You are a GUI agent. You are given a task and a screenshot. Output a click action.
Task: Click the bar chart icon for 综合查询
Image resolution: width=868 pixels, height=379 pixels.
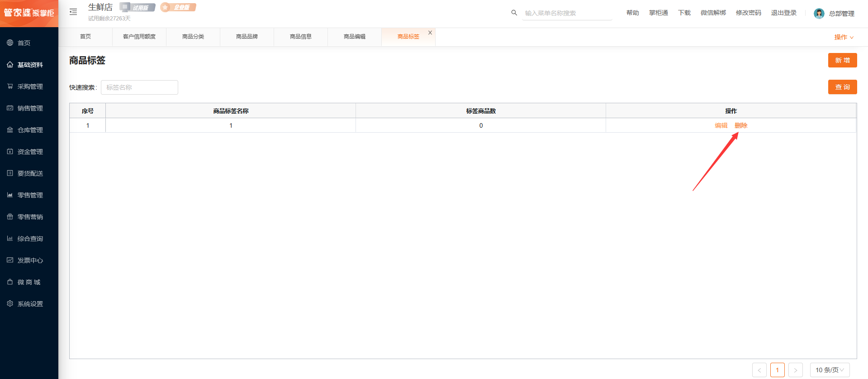pyautogui.click(x=10, y=238)
